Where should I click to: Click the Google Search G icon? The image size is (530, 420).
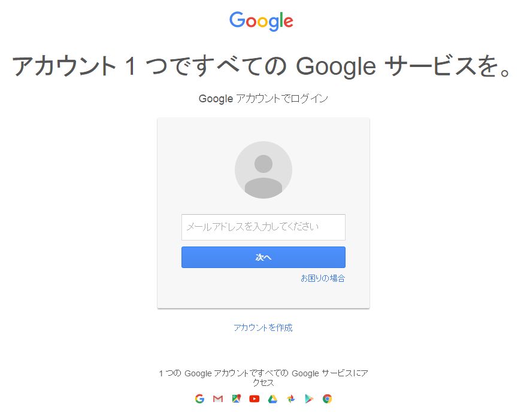[200, 398]
